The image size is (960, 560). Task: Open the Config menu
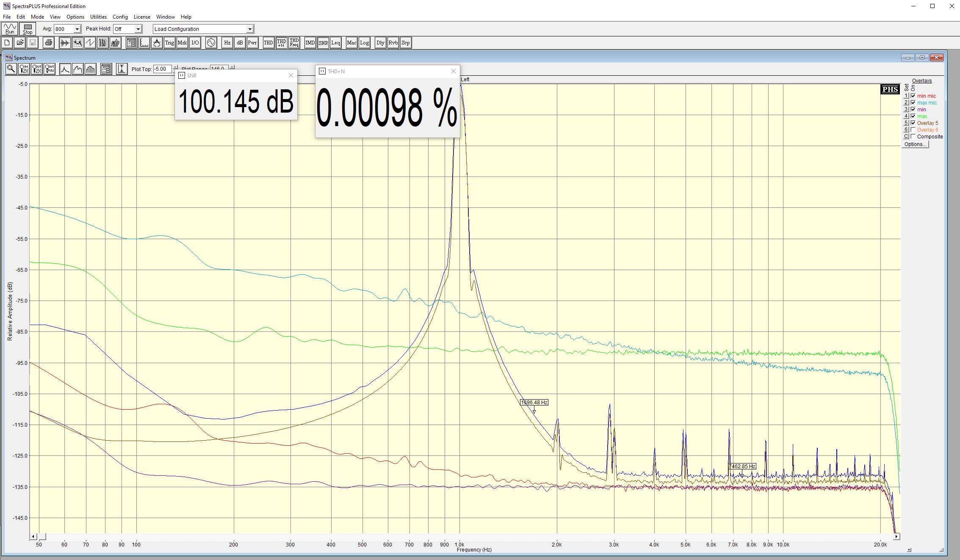point(120,17)
